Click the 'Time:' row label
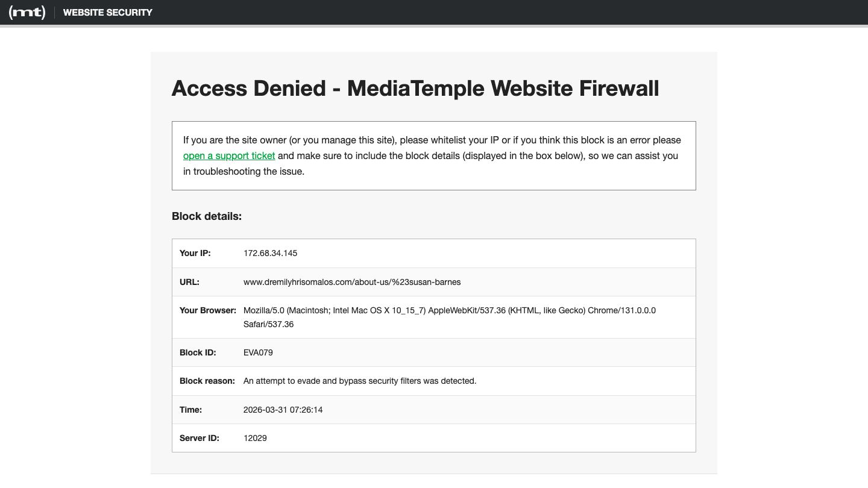 tap(190, 410)
